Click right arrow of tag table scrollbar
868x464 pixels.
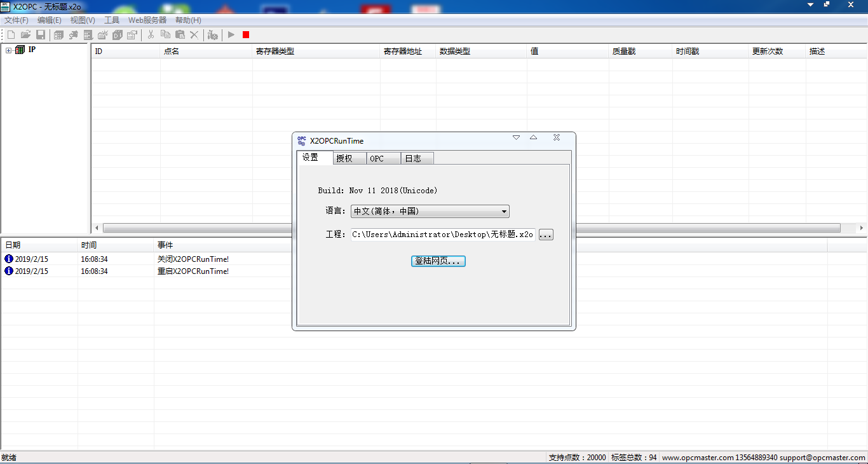862,228
